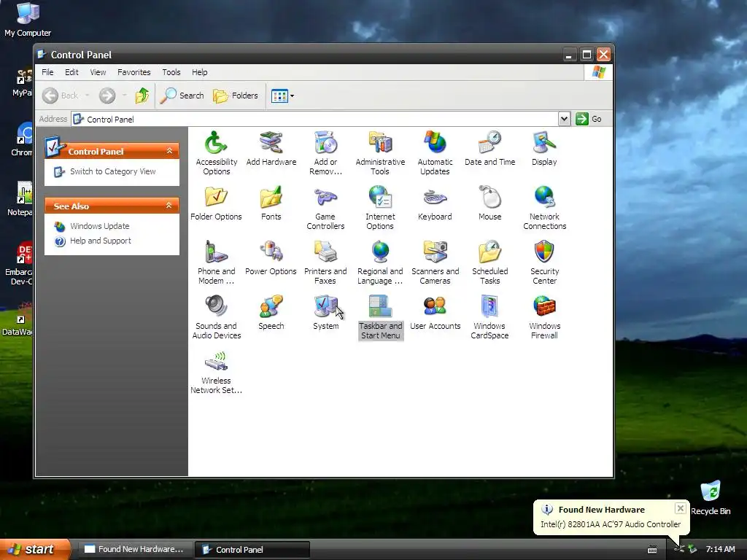This screenshot has height=560, width=747.
Task: Open Sounds and Audio Devices
Action: (216, 317)
